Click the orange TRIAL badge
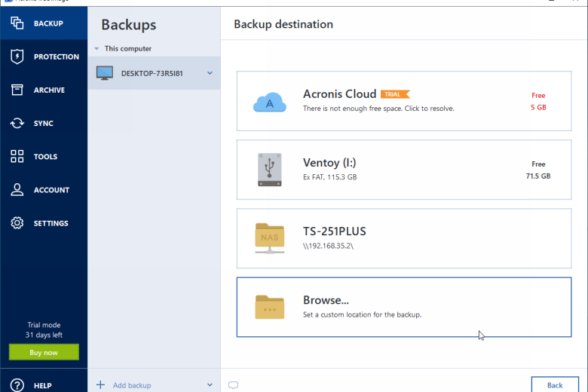This screenshot has height=392, width=588. click(x=395, y=94)
